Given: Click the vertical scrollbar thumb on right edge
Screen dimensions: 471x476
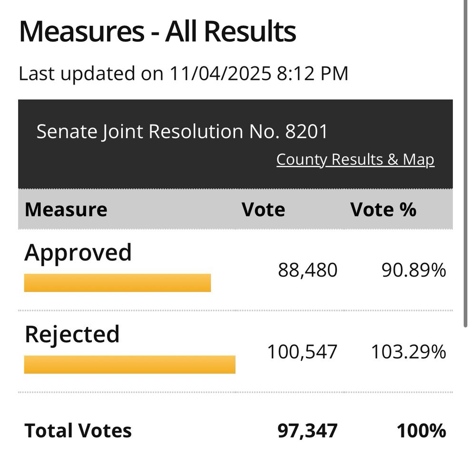Looking at the screenshot, I should click(x=466, y=164).
